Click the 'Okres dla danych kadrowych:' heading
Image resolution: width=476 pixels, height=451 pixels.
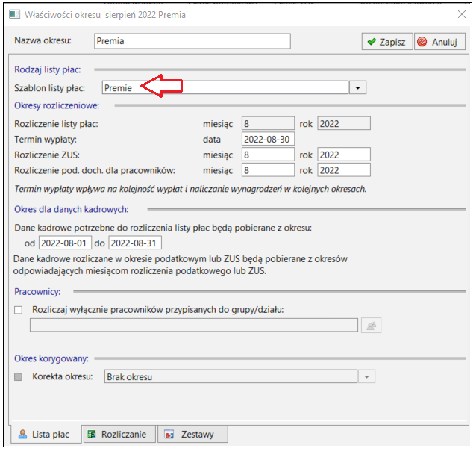pyautogui.click(x=72, y=209)
